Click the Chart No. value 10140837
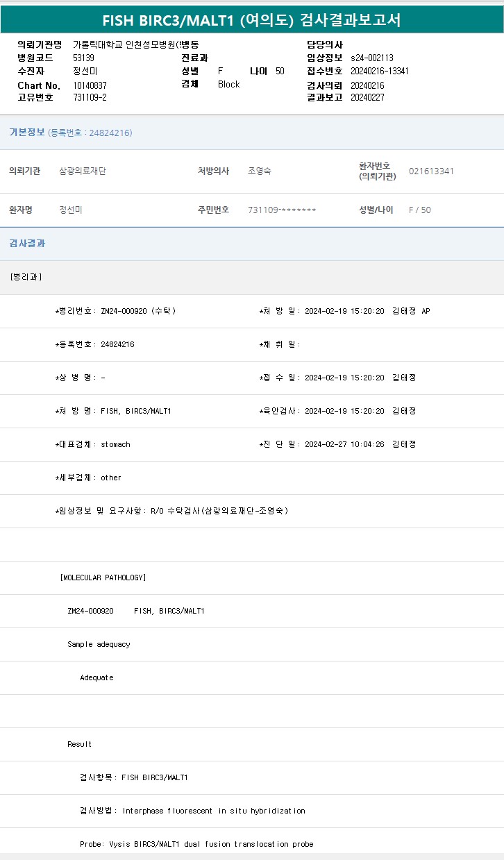The image size is (504, 860). [x=90, y=85]
